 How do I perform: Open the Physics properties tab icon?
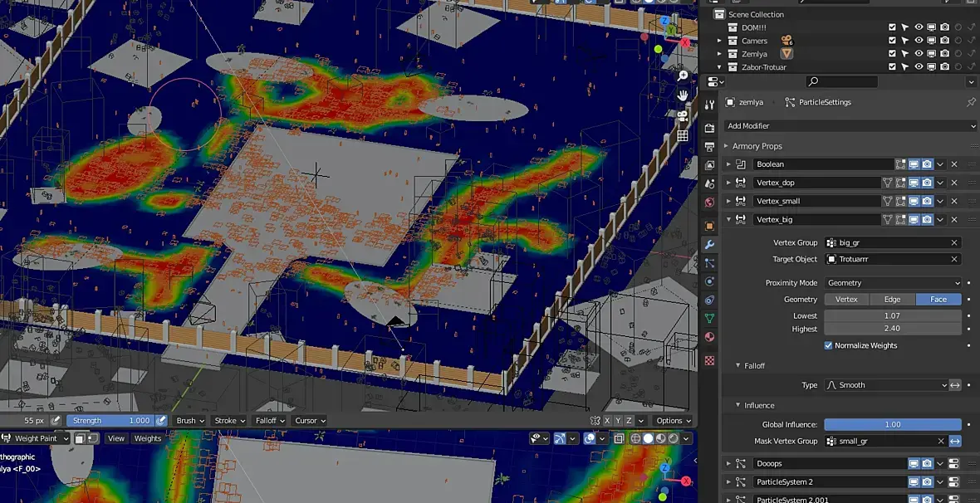click(709, 282)
